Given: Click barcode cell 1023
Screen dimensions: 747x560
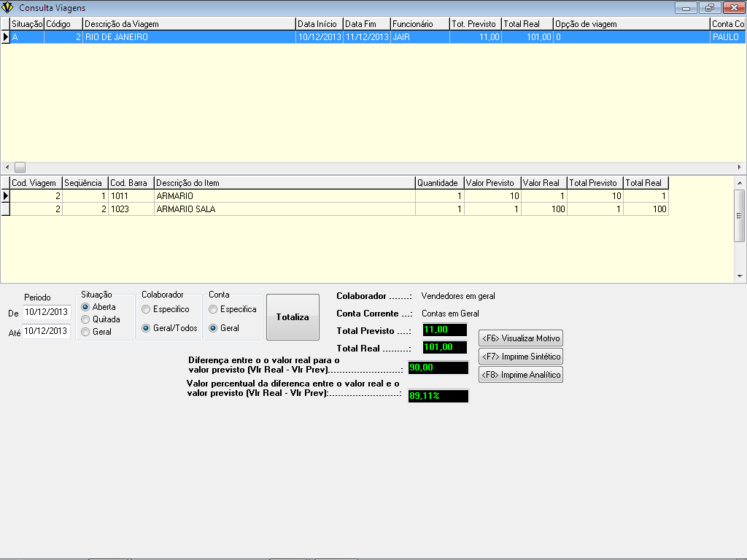Looking at the screenshot, I should click(131, 209).
